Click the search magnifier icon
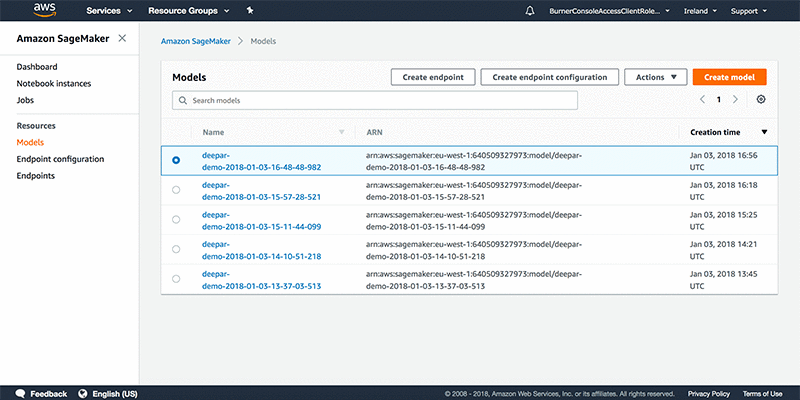 pyautogui.click(x=183, y=101)
